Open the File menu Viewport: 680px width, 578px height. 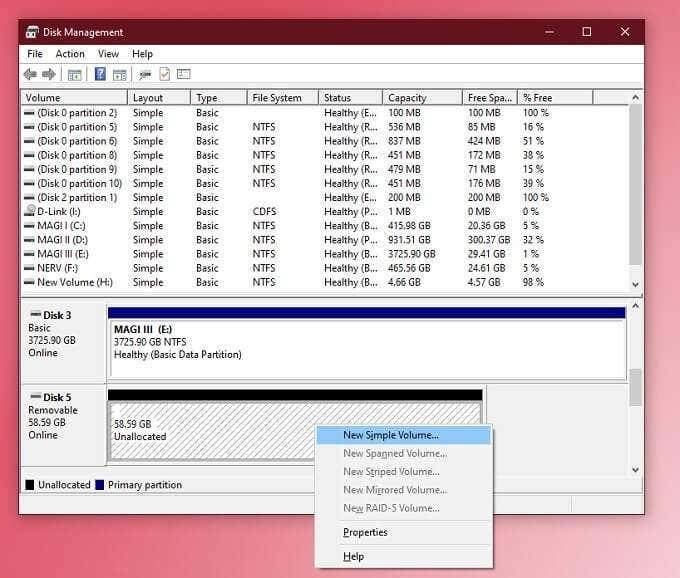35,54
